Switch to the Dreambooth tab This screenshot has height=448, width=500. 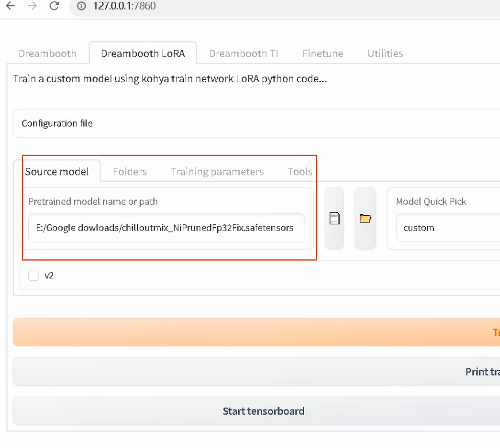pos(48,53)
